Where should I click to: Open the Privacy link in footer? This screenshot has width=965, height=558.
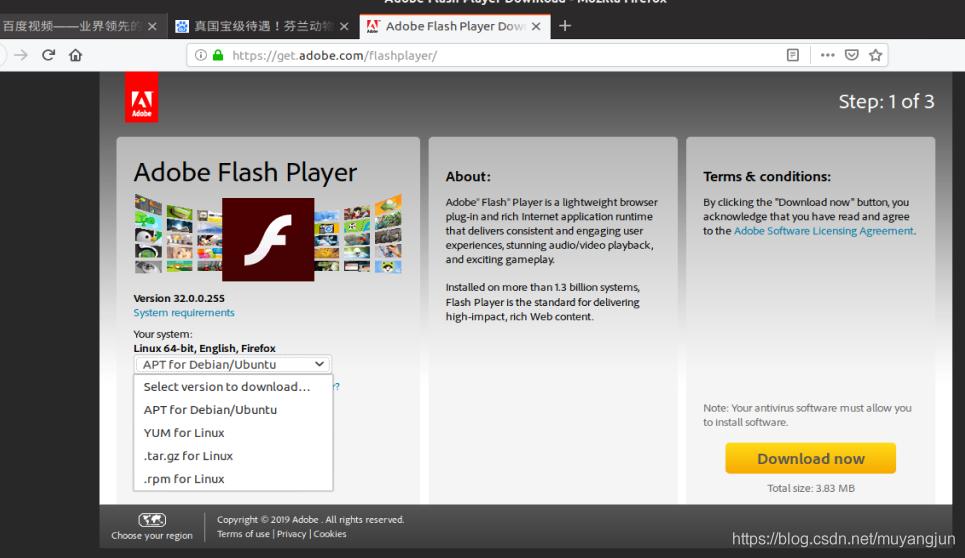click(x=291, y=534)
